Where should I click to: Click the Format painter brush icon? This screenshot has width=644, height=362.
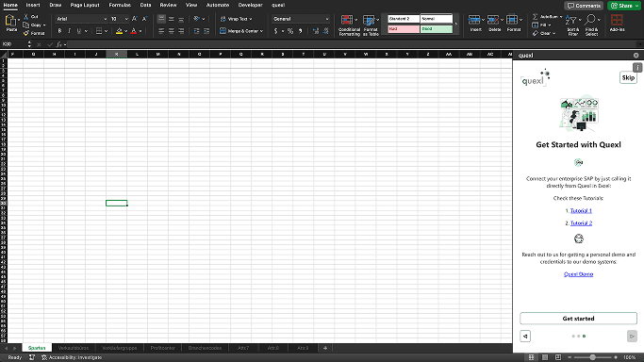coord(26,33)
